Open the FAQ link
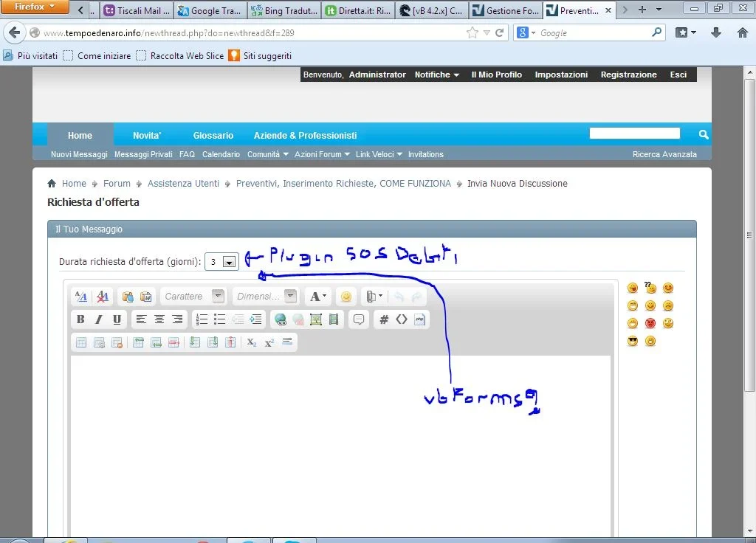Image resolution: width=756 pixels, height=543 pixels. pyautogui.click(x=187, y=154)
